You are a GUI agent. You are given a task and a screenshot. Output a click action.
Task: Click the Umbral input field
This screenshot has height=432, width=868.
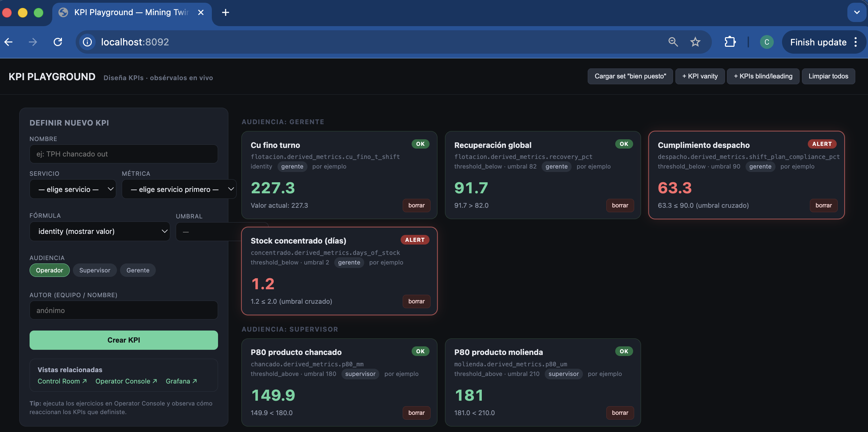[x=208, y=232]
